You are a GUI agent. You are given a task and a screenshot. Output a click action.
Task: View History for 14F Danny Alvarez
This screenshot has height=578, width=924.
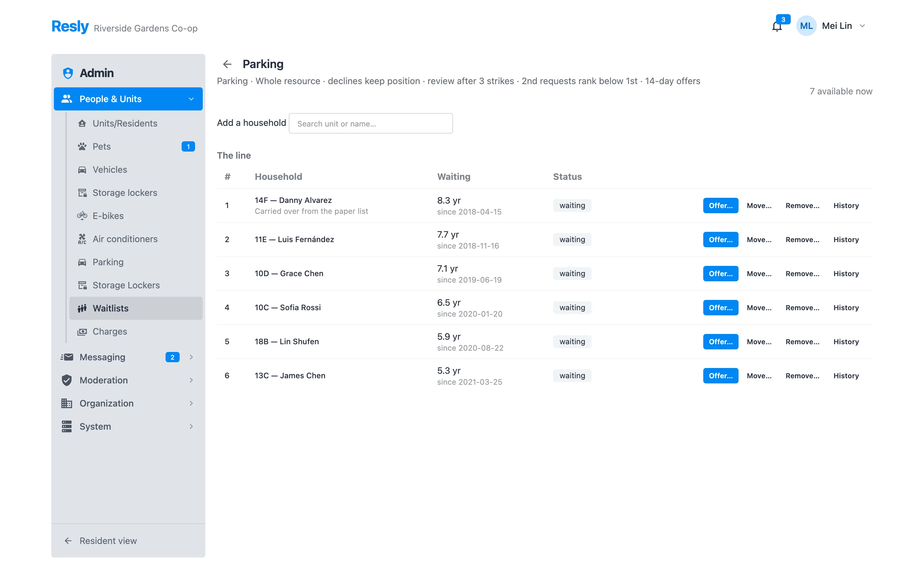[x=846, y=206]
